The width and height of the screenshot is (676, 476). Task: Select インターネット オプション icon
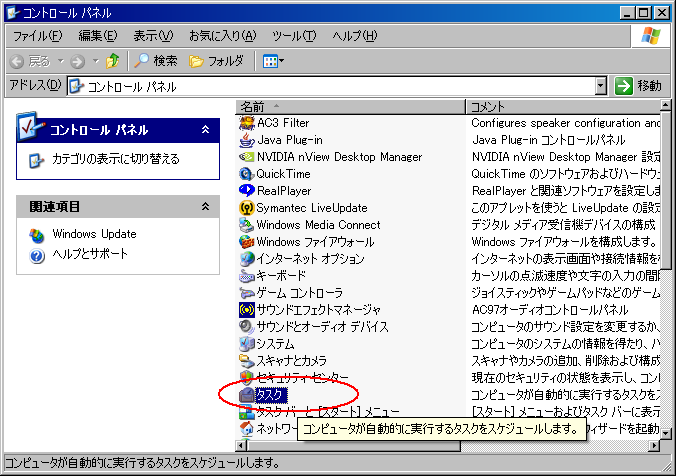tap(247, 259)
